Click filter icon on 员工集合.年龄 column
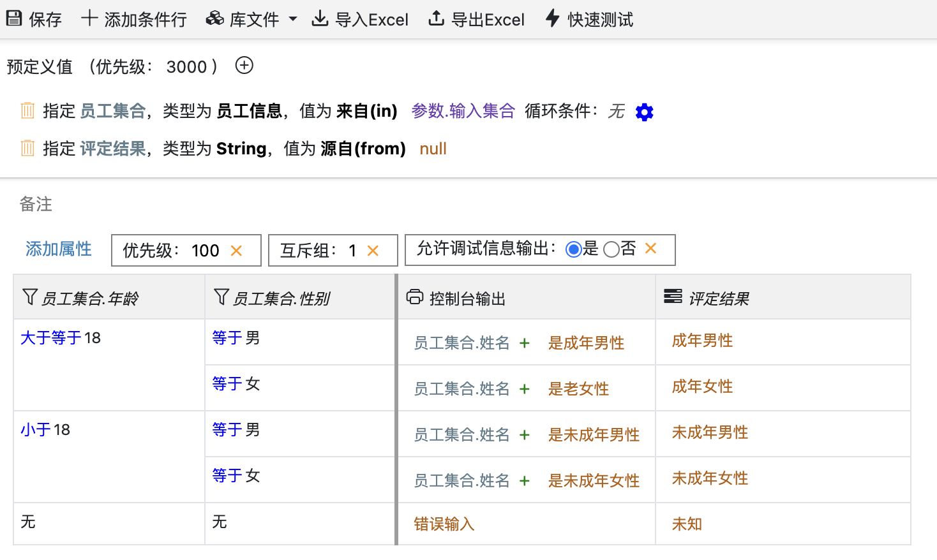 pyautogui.click(x=29, y=297)
